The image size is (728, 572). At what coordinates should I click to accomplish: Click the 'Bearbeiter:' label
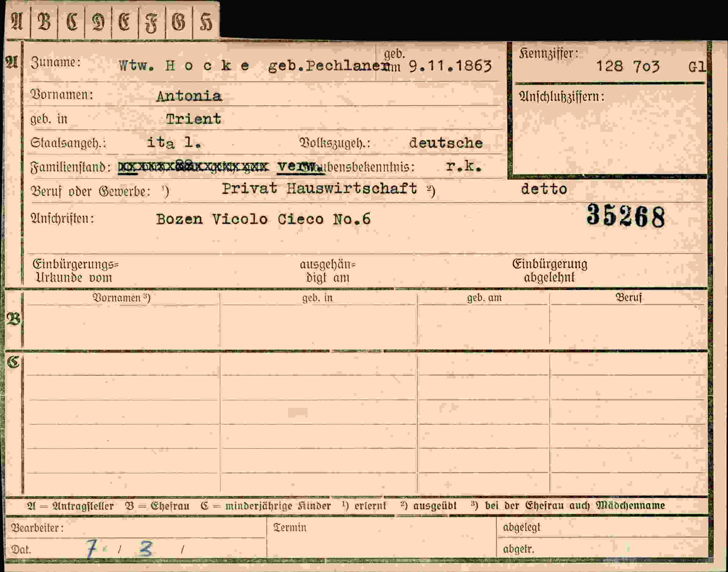pyautogui.click(x=38, y=528)
